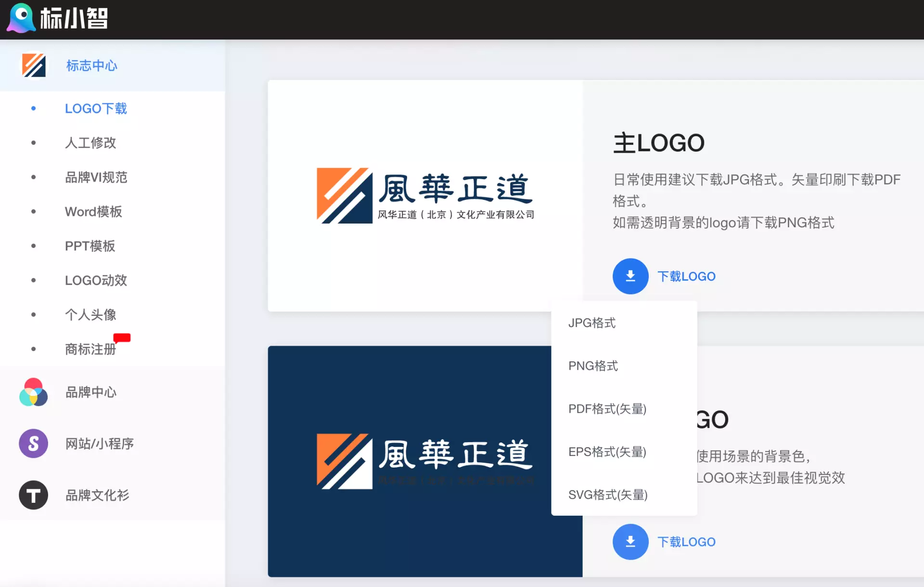The width and height of the screenshot is (924, 587).
Task: Open PPT模板 sidebar item
Action: point(90,246)
